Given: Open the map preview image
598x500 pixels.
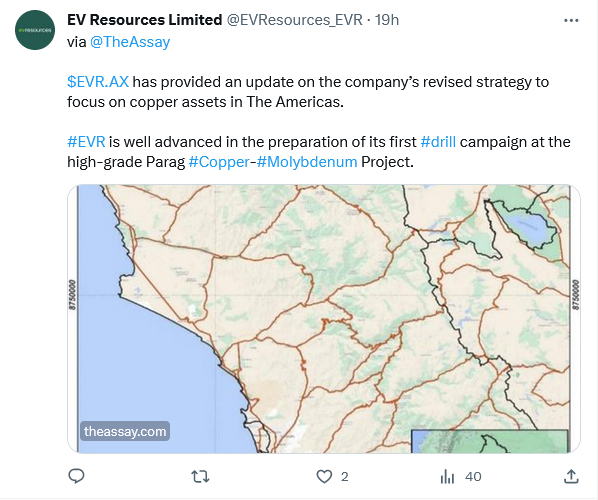Looking at the screenshot, I should [x=324, y=319].
